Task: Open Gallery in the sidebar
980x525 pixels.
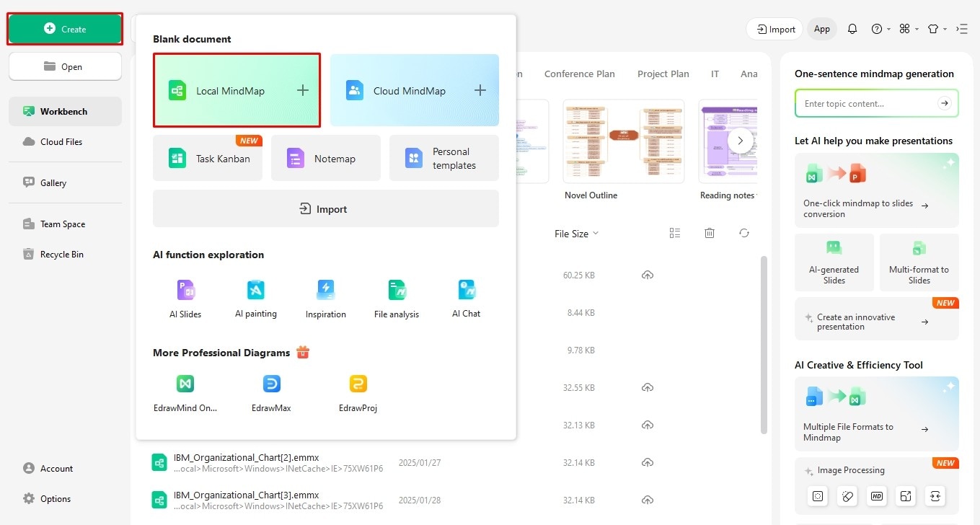Action: pyautogui.click(x=65, y=182)
